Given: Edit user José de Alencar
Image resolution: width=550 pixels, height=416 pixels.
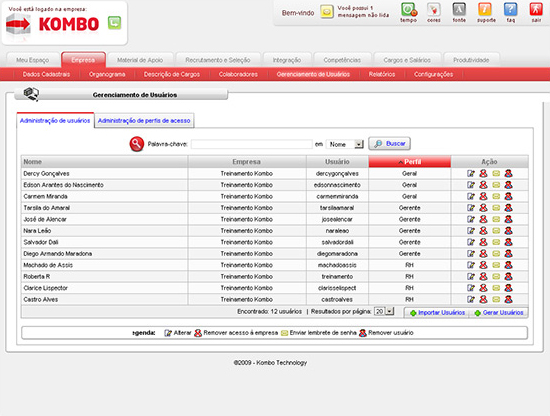Looking at the screenshot, I should 471,219.
